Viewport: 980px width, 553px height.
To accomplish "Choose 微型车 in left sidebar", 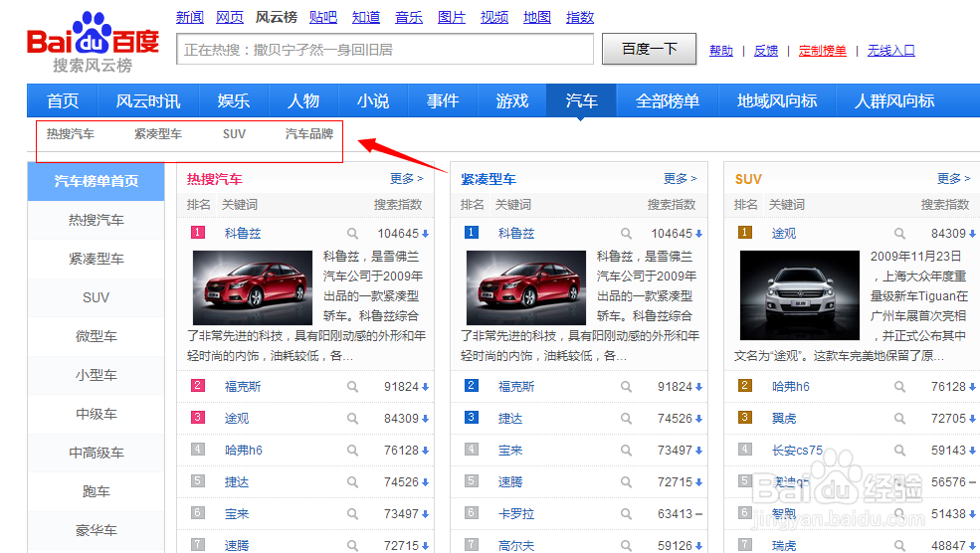I will click(x=96, y=336).
